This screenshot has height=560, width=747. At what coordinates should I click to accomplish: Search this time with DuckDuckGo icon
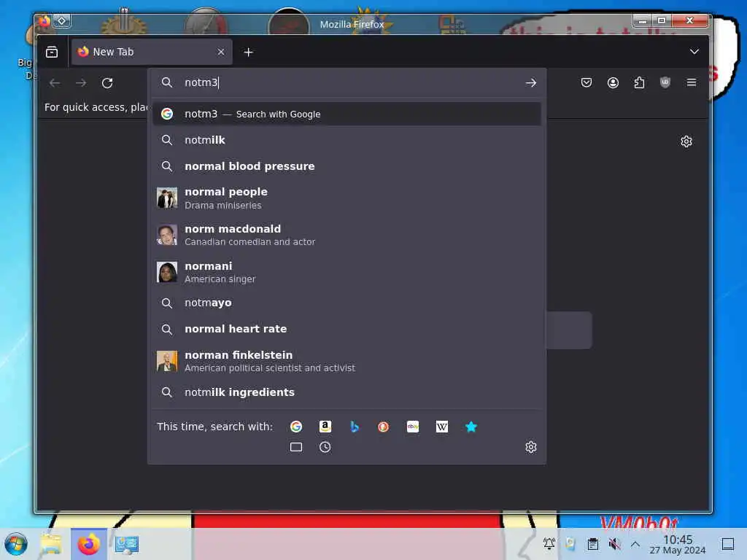(384, 427)
